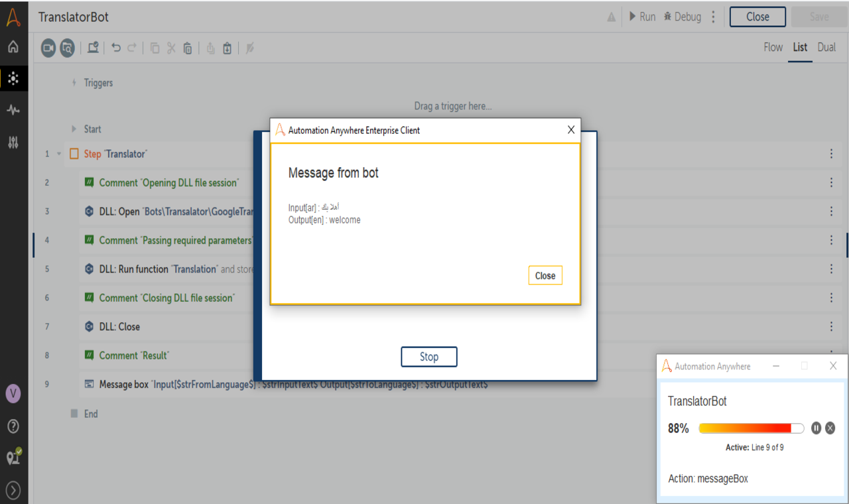Switch to the Dual view tab
The image size is (849, 504).
(x=826, y=47)
